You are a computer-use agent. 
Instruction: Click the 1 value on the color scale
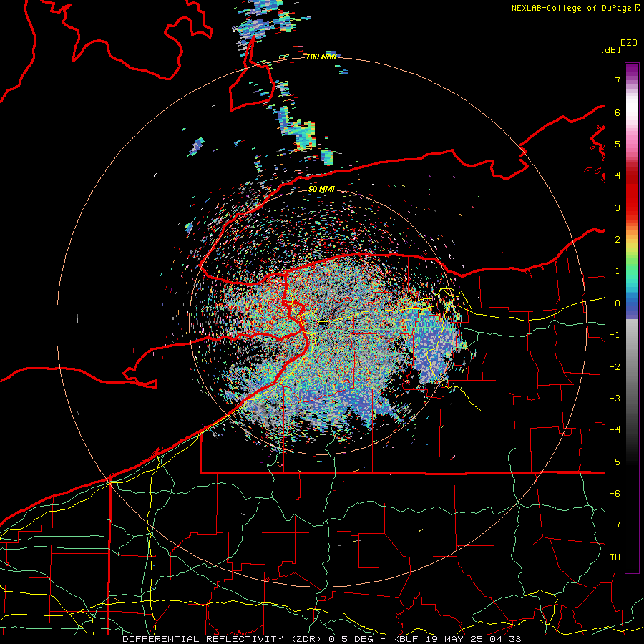(618, 271)
